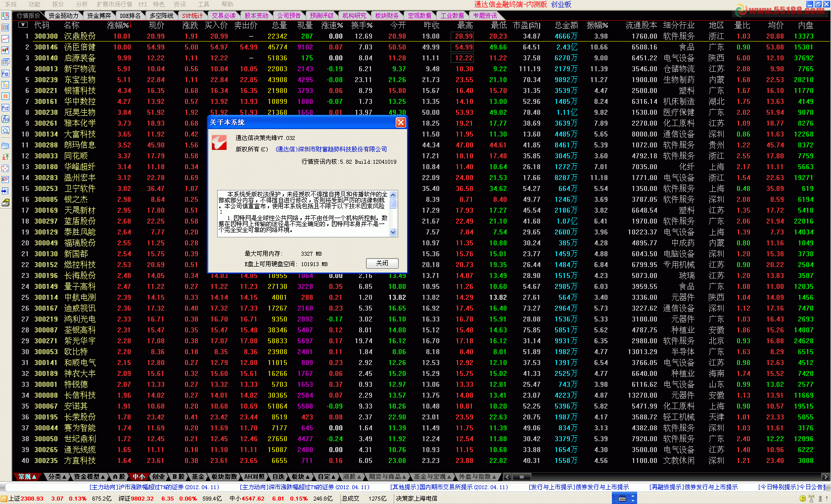The height and width of the screenshot is (504, 831).
Task: Open the 分析 menu
Action: pyautogui.click(x=82, y=4)
